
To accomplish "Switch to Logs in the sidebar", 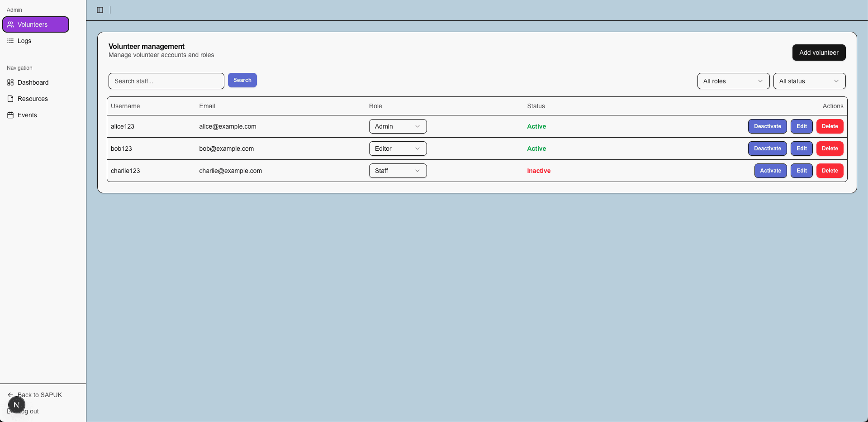I will click(24, 41).
